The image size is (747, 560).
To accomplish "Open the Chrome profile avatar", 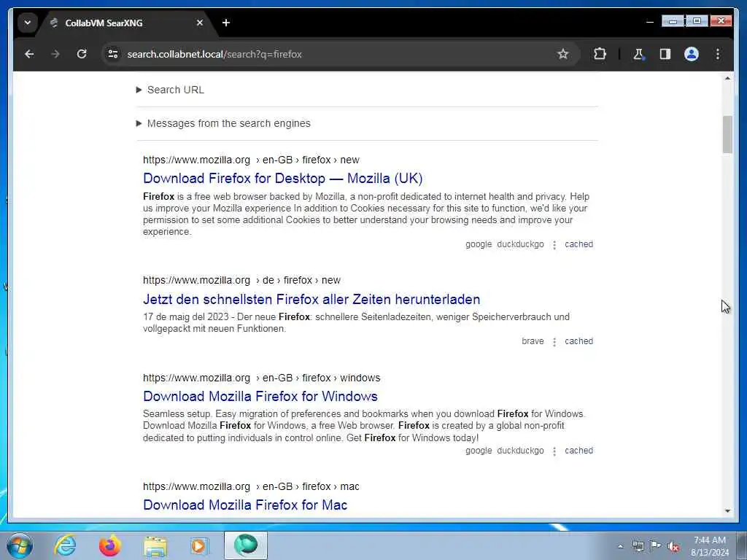I will pyautogui.click(x=692, y=54).
